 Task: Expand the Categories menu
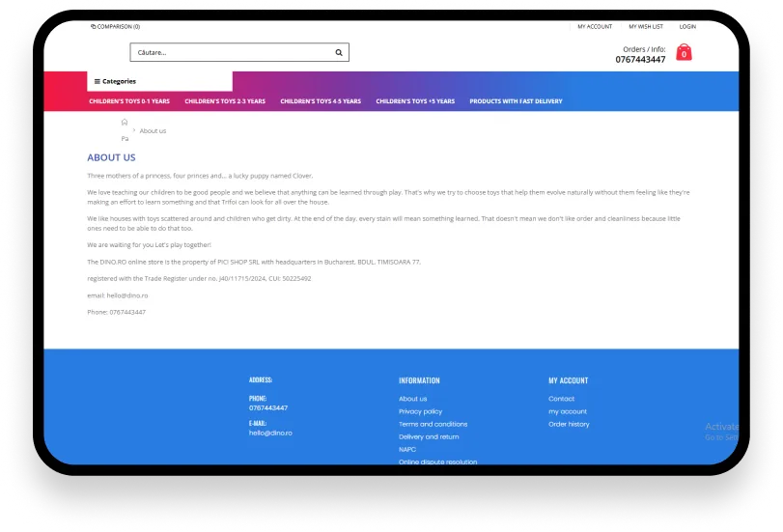pos(160,81)
